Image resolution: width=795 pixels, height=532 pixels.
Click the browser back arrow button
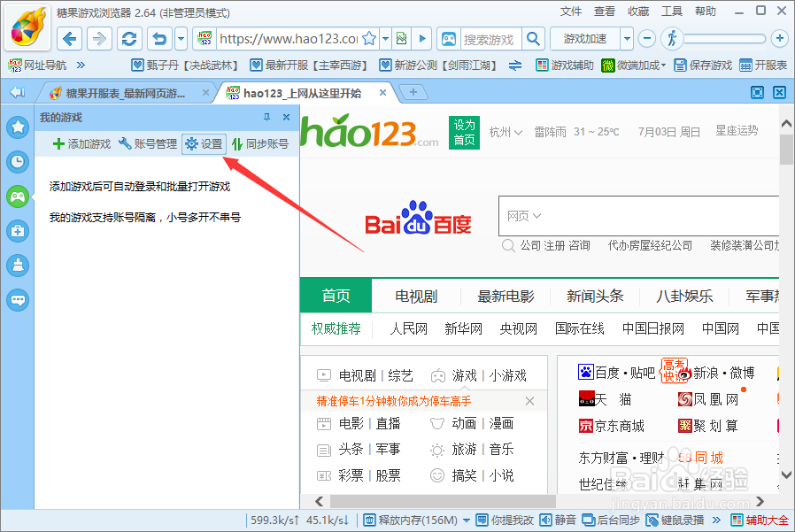(69, 39)
